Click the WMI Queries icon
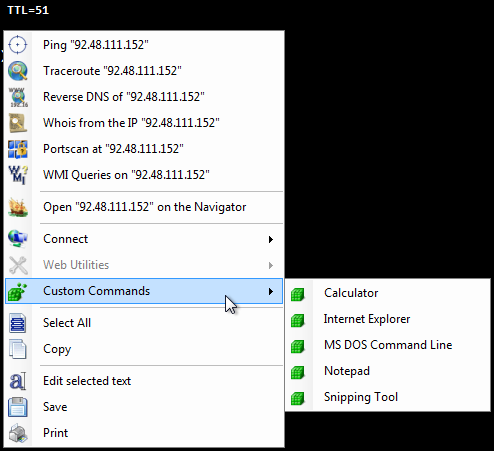Screen dimensions: 494x451 (x=18, y=175)
